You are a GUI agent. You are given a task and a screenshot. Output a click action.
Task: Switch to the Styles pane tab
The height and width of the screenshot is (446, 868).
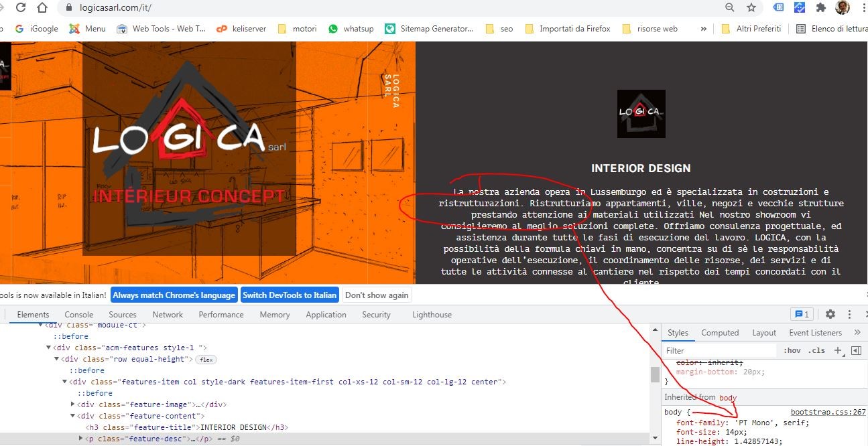tap(678, 333)
